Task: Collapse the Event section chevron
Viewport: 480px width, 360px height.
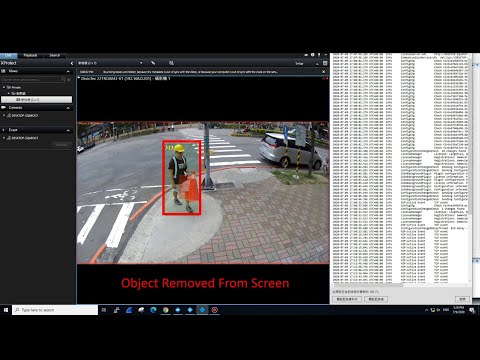Action: point(68,130)
